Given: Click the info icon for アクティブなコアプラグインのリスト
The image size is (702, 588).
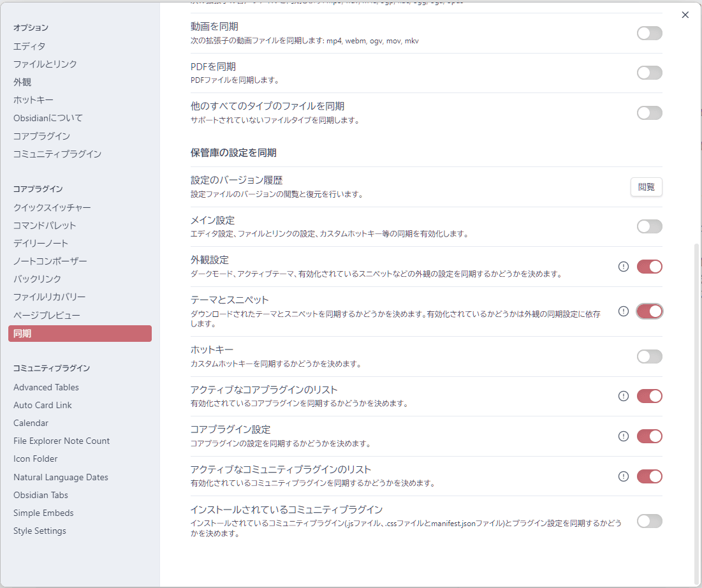Looking at the screenshot, I should tap(623, 396).
